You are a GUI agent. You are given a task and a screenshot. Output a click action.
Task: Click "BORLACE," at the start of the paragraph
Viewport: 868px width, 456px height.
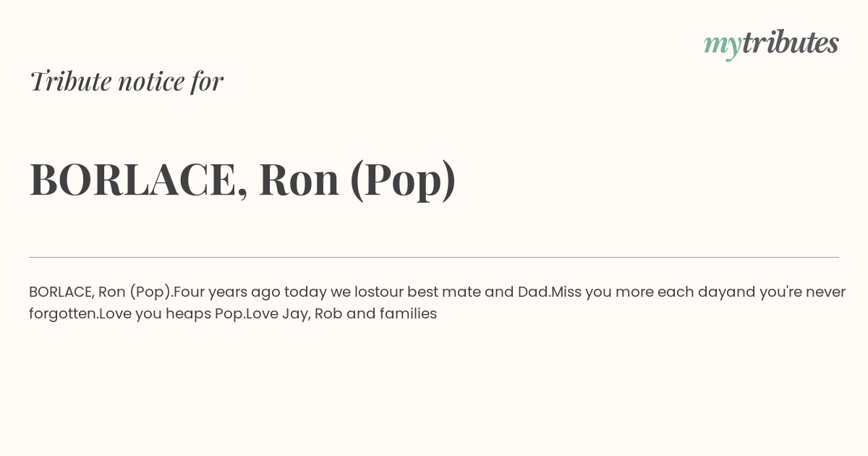(61, 292)
